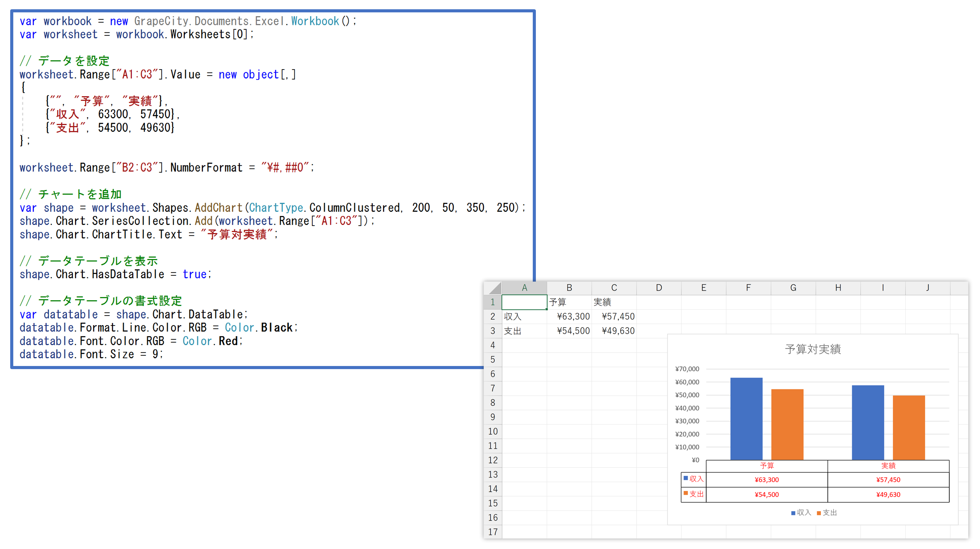Select row 1 header

pyautogui.click(x=493, y=302)
